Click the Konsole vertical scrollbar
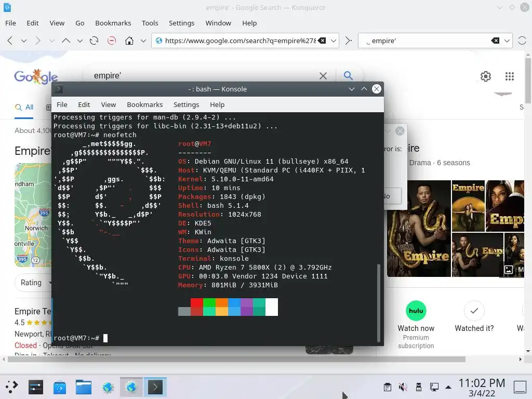 click(x=379, y=302)
